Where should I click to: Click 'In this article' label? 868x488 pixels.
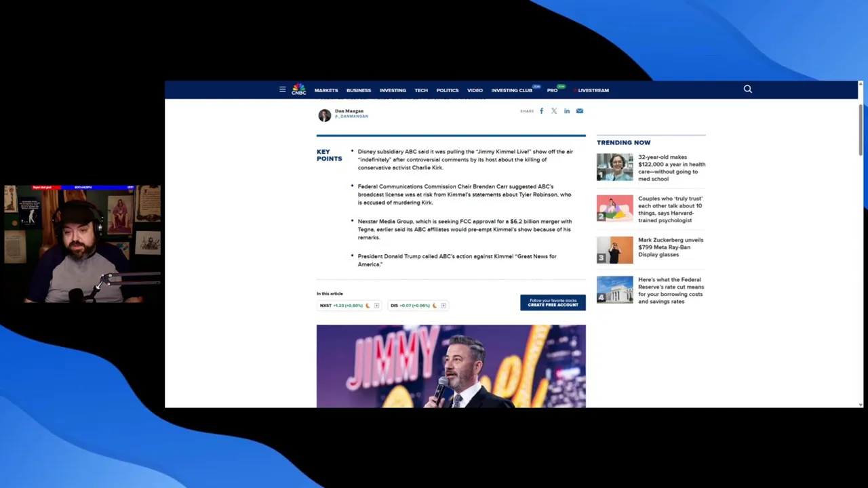(330, 293)
